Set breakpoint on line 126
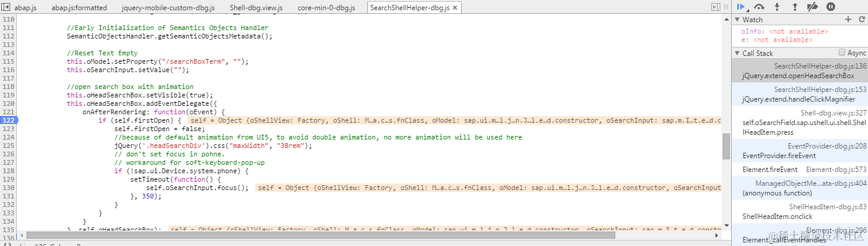The image size is (868, 246). point(8,154)
